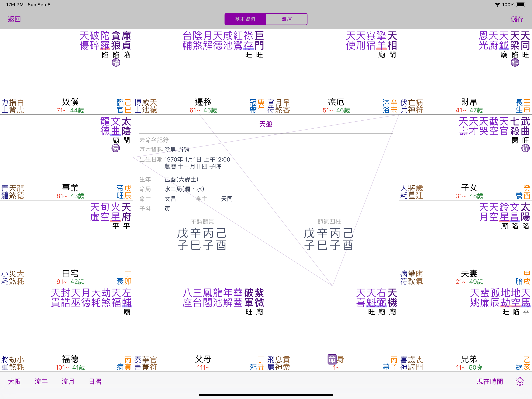Select the 財帛 palace cell
This screenshot has width=532, height=399.
[x=465, y=72]
